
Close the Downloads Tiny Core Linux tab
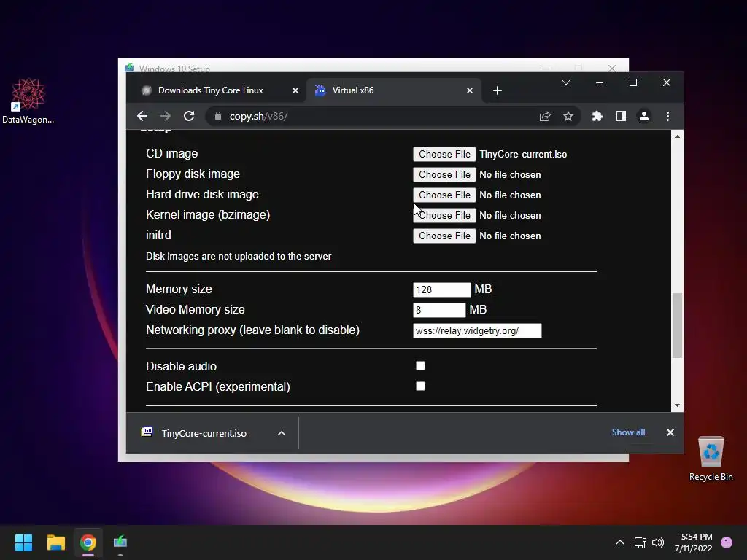[295, 90]
